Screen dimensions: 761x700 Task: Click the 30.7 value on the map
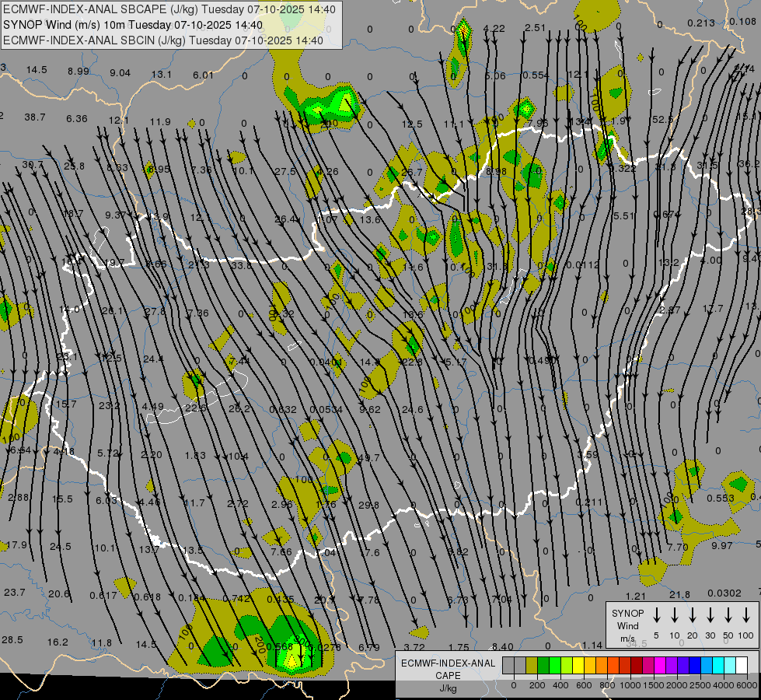[33, 165]
